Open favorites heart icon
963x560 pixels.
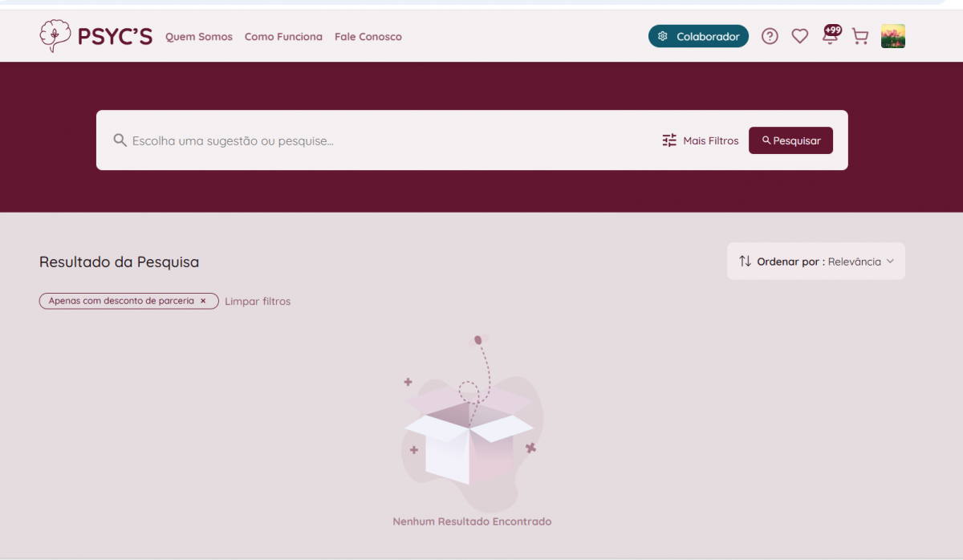[800, 36]
